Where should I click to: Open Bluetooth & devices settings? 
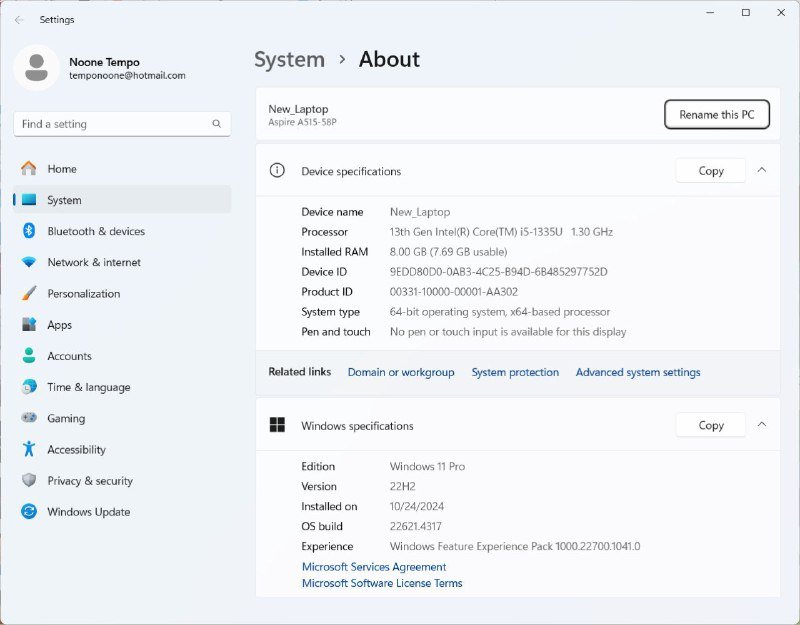pyautogui.click(x=122, y=231)
